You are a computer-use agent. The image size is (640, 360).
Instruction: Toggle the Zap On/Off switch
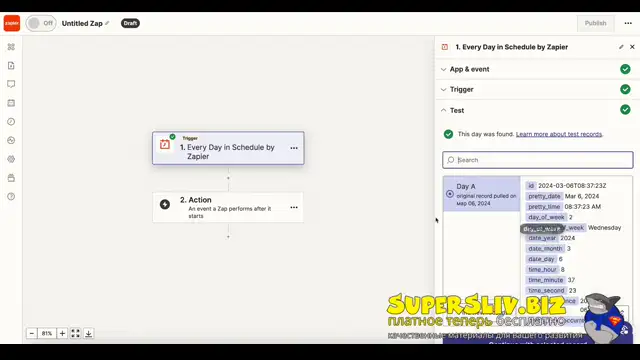[x=41, y=23]
